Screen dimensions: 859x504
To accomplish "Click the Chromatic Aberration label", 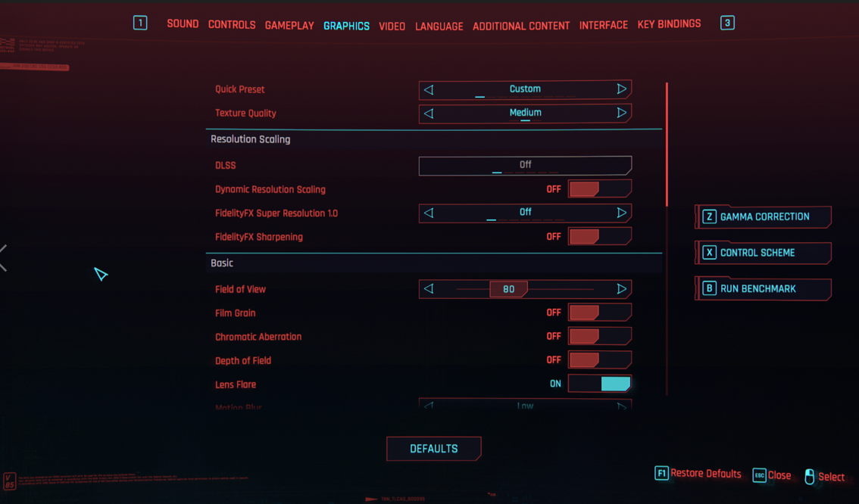I will pyautogui.click(x=258, y=337).
